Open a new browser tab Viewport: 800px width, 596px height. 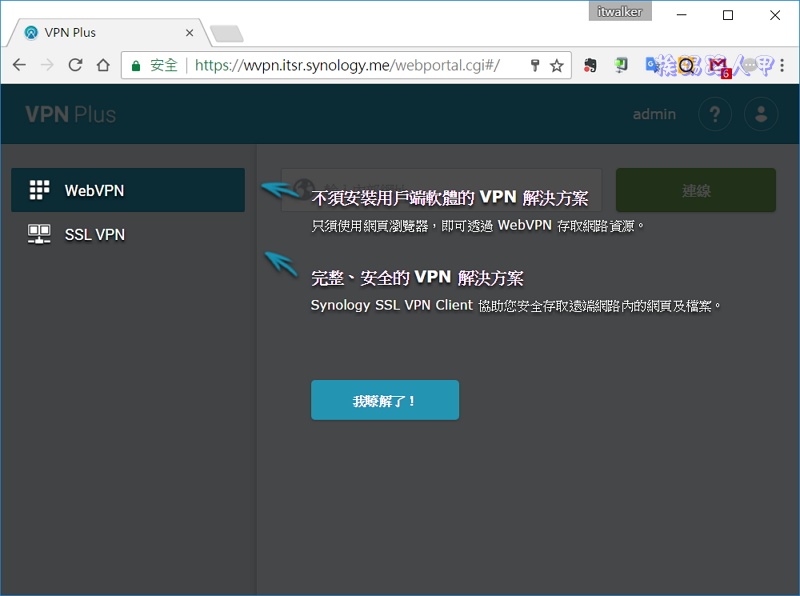[227, 34]
